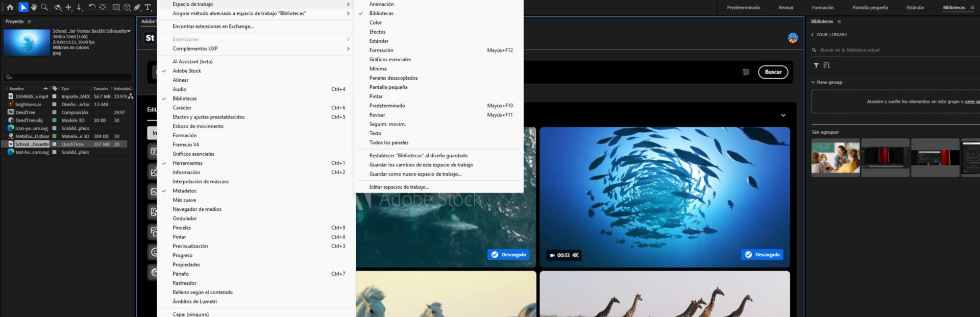Open the shortcut assignment submenu for "Bibliotecas"
This screenshot has width=980, height=317.
coord(256,14)
